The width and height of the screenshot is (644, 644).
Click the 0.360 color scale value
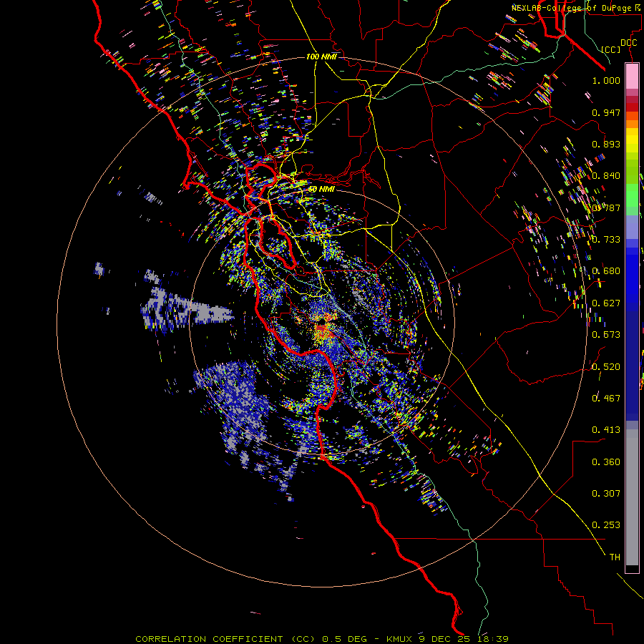[606, 462]
